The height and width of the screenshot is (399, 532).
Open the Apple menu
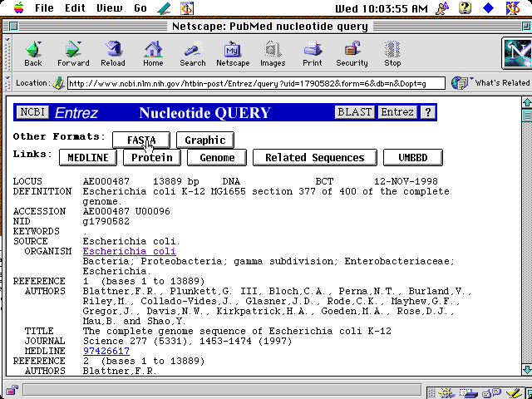coord(16,8)
